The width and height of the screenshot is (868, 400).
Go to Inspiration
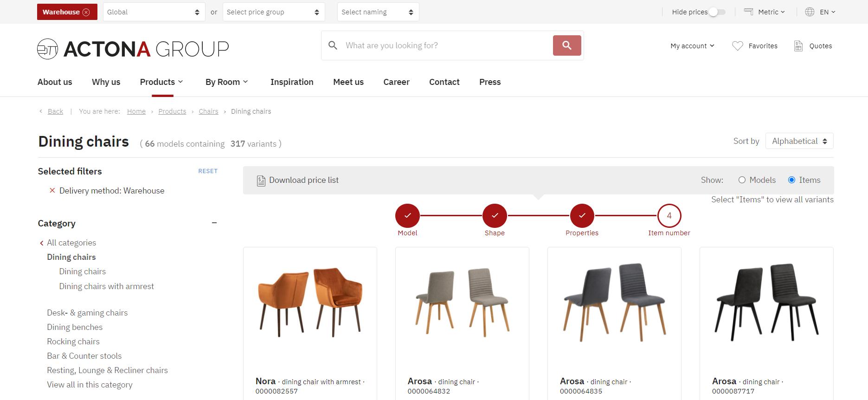292,82
